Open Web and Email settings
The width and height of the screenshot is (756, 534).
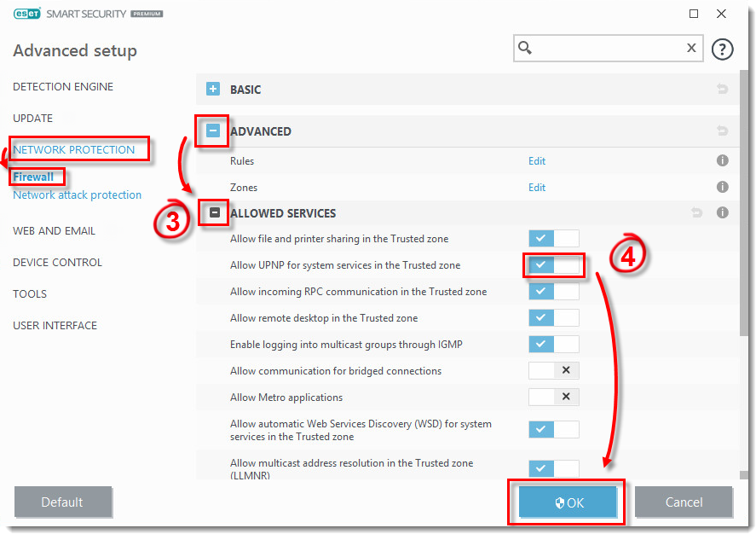point(54,231)
